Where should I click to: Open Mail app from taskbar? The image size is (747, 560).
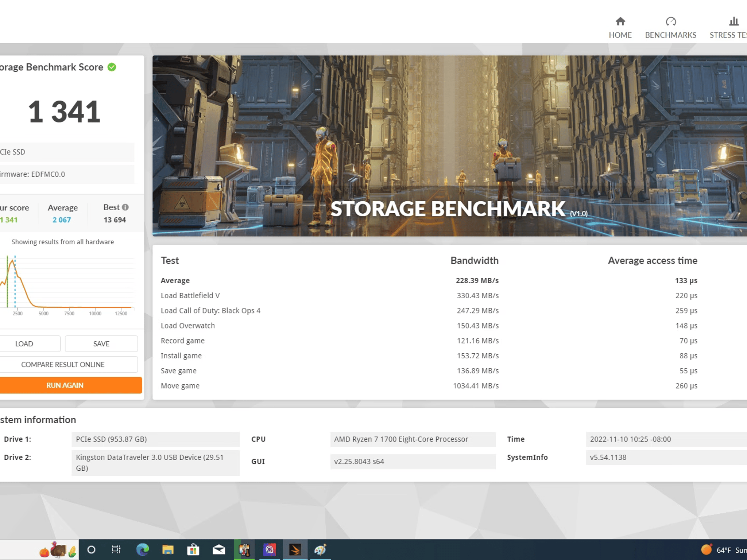[219, 549]
